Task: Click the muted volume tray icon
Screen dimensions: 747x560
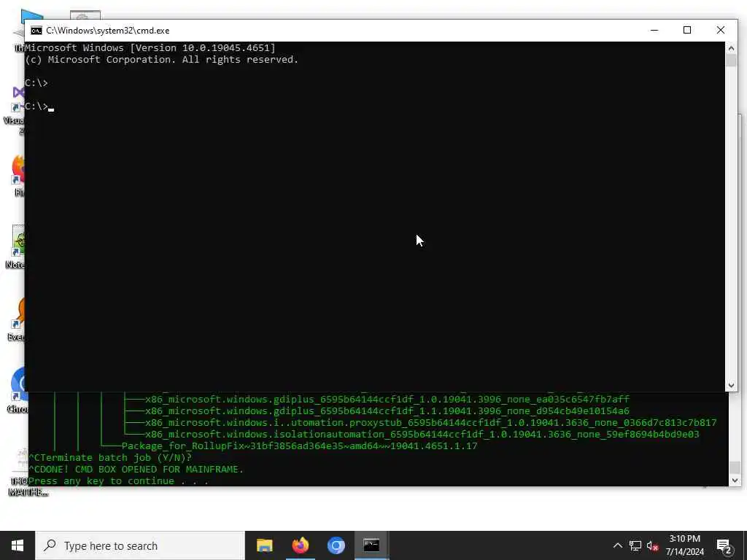Action: click(x=653, y=545)
